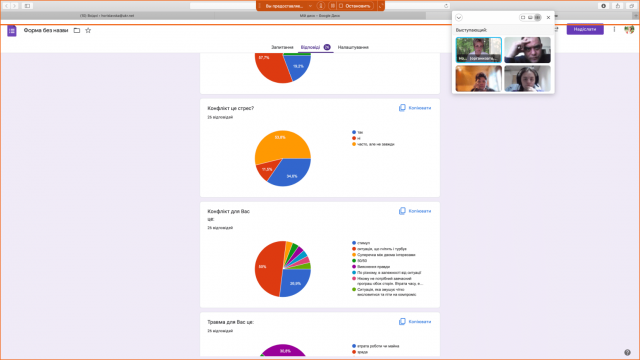
Task: Click 'Копіювати' for 'Травма для Вас це:'
Action: [415, 322]
